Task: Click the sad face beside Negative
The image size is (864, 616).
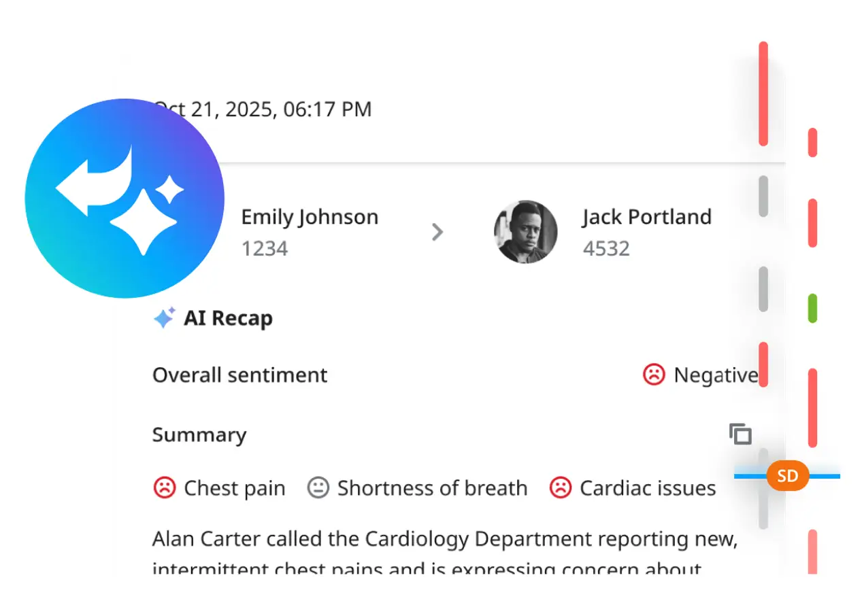Action: pyautogui.click(x=653, y=375)
